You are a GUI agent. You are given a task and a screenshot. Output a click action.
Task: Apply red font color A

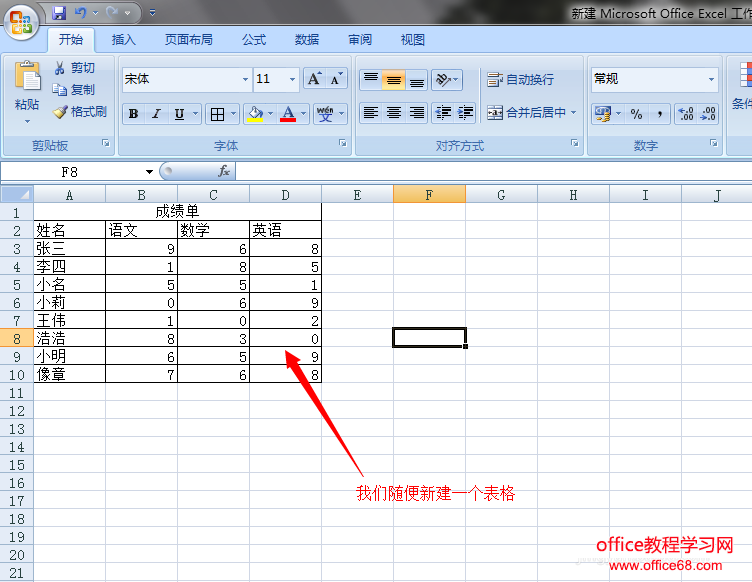click(288, 114)
